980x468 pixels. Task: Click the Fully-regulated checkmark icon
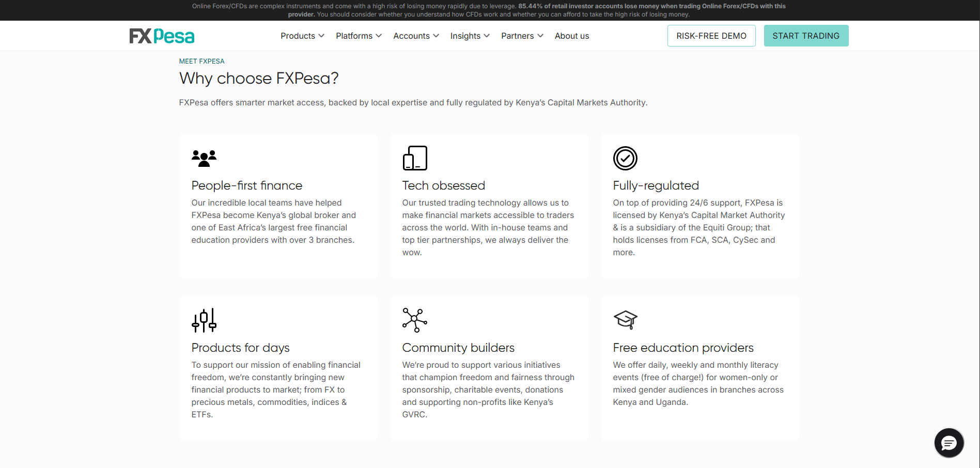click(625, 158)
